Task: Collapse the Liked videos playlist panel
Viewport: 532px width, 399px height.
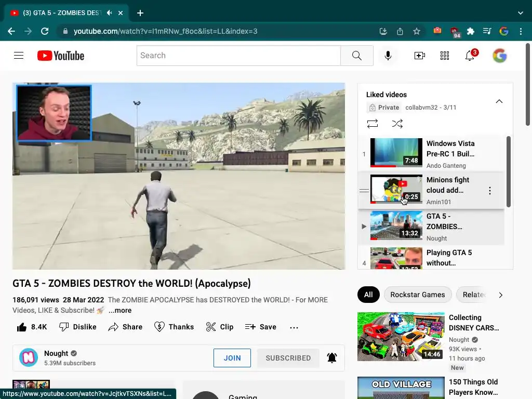Action: click(499, 101)
